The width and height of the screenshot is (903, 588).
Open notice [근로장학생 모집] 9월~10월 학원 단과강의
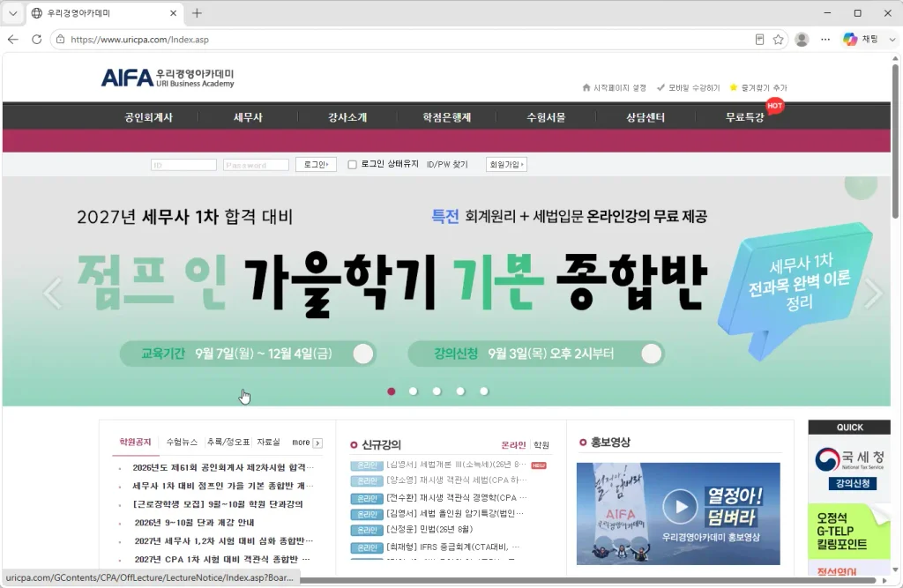pyautogui.click(x=218, y=504)
